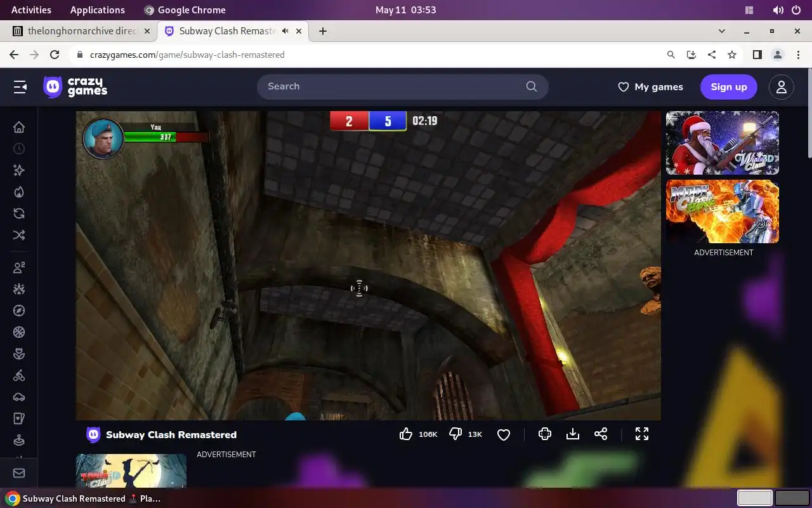Click the CrazyGames logo
Viewport: 812px width, 508px height.
75,87
